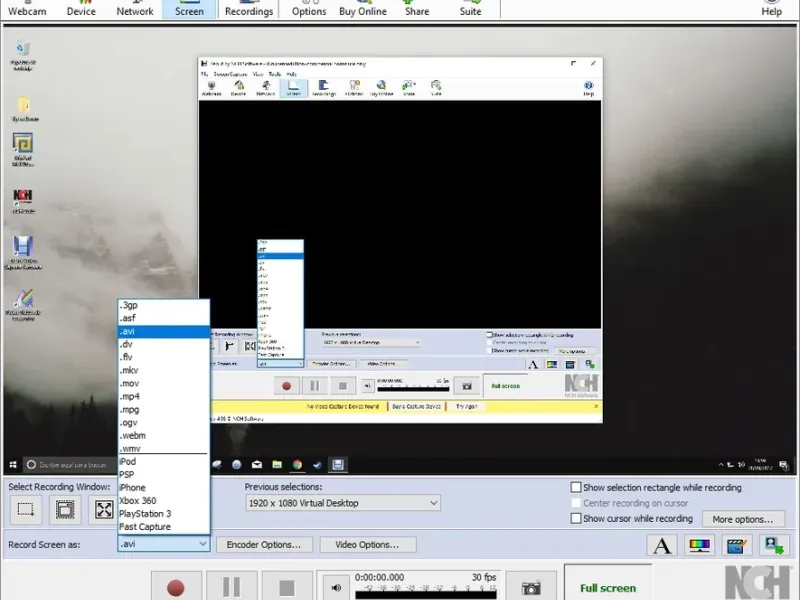Image resolution: width=800 pixels, height=600 pixels.
Task: Click the Encoder Options button
Action: 264,545
